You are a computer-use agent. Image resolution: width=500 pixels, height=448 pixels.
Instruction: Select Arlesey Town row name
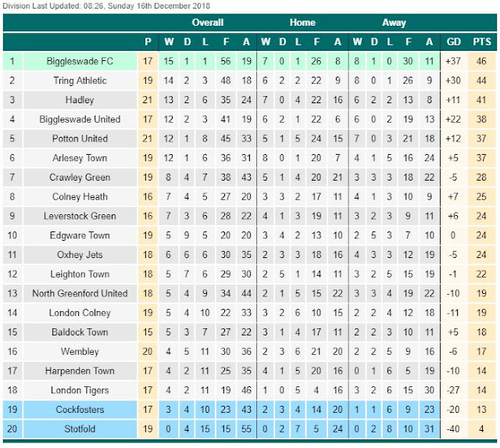click(80, 158)
